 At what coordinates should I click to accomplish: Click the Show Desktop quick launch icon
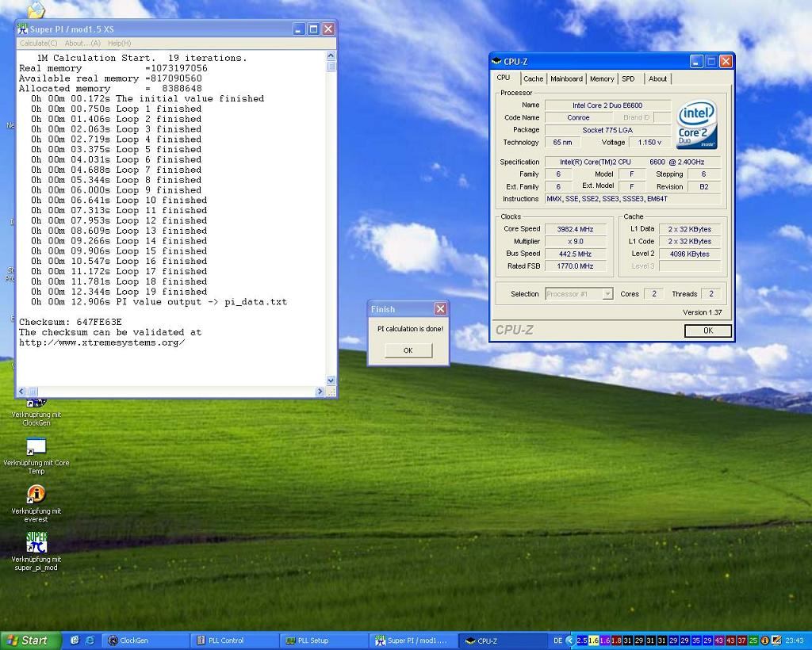[x=75, y=640]
